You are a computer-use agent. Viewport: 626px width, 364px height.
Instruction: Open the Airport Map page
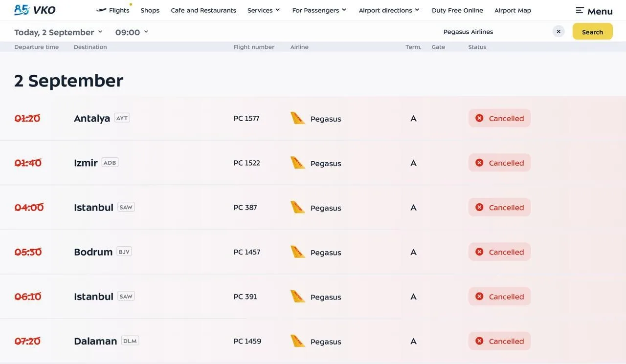(513, 10)
